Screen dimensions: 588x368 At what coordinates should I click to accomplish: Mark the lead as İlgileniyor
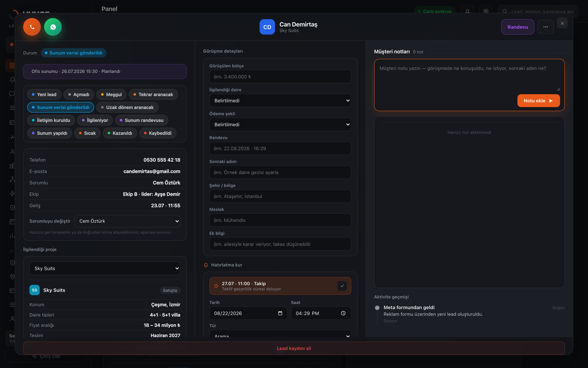(x=95, y=120)
